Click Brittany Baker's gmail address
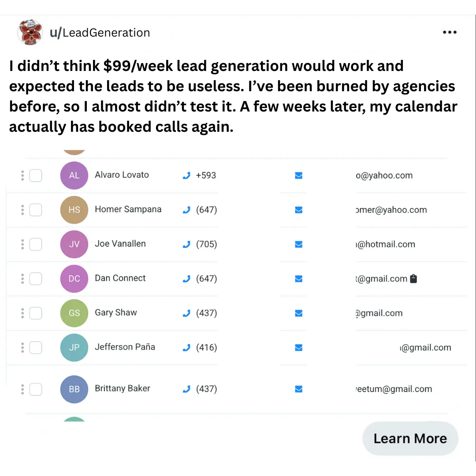Screen dimensions: 476x476 394,389
